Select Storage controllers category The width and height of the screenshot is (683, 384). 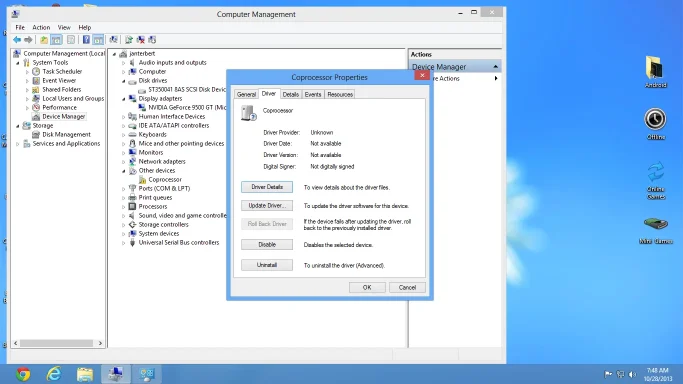tap(163, 225)
